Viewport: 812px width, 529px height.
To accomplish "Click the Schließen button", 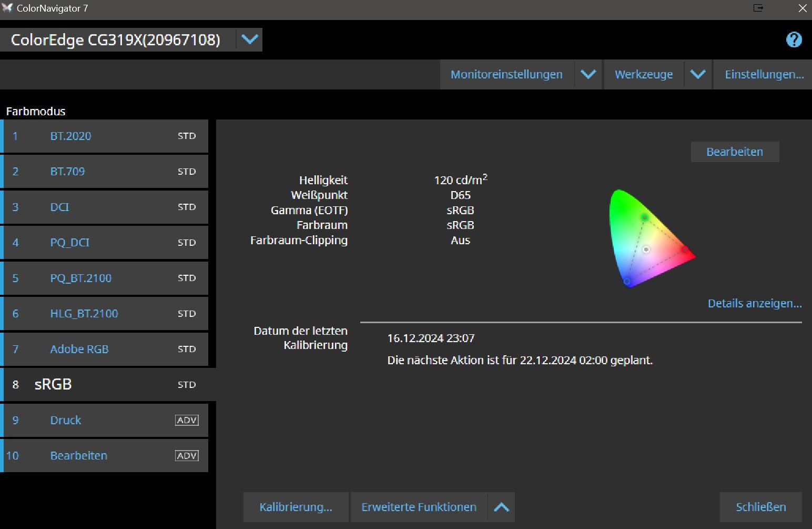I will coord(761,507).
